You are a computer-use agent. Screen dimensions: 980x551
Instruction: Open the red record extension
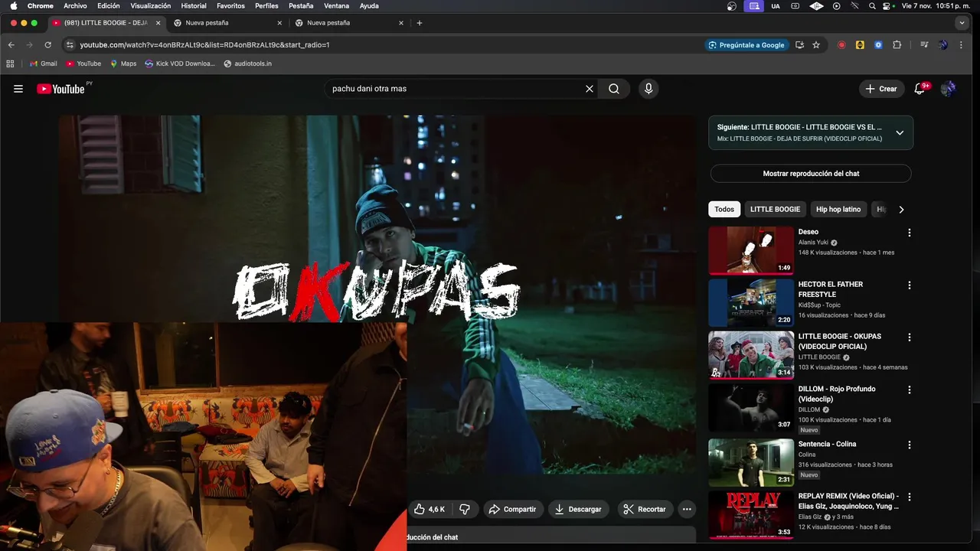[841, 45]
